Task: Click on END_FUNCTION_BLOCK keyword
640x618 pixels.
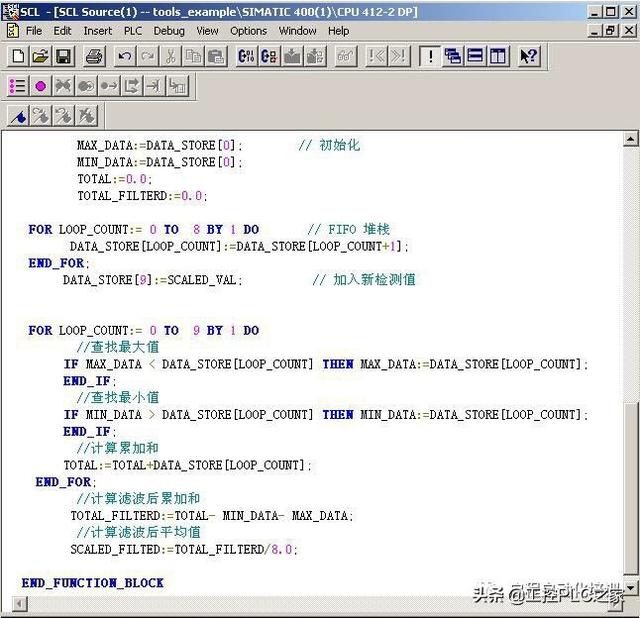Action: 93,583
